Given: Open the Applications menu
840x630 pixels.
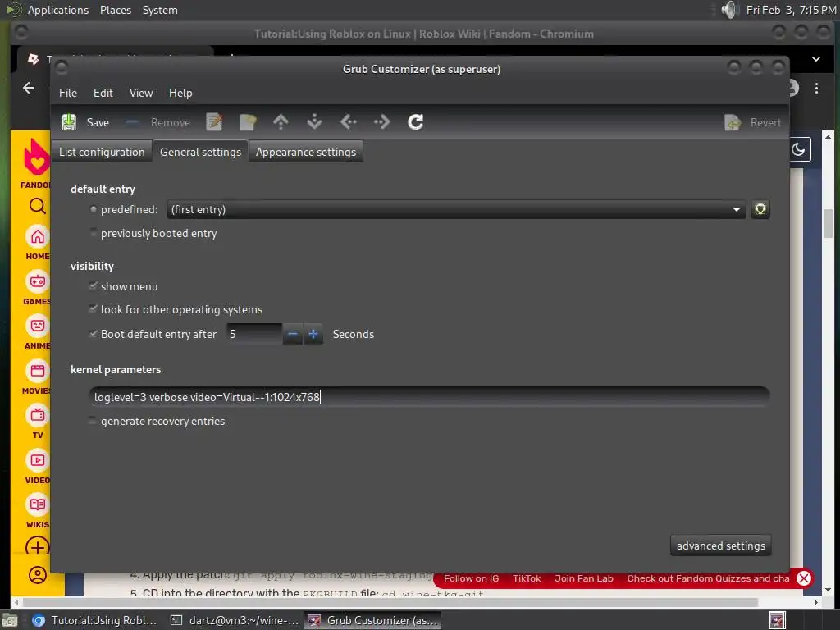Looking at the screenshot, I should (x=58, y=10).
